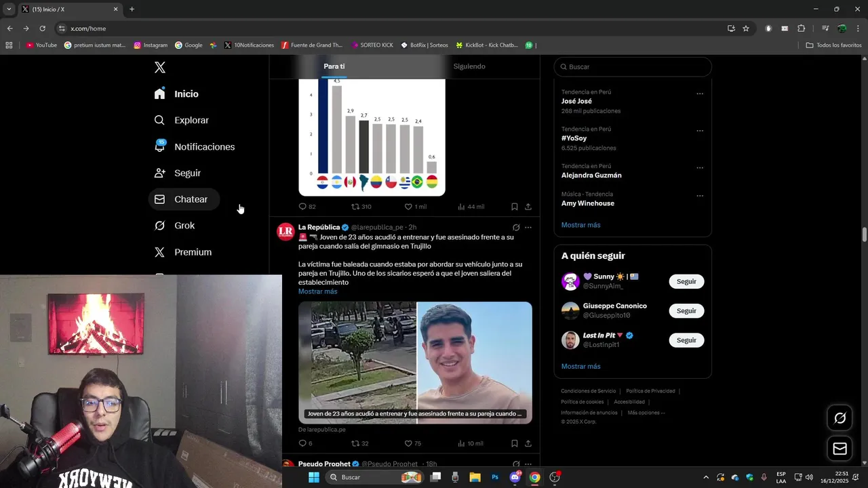
Task: View analytics of La República post 10 mil
Action: tap(471, 443)
